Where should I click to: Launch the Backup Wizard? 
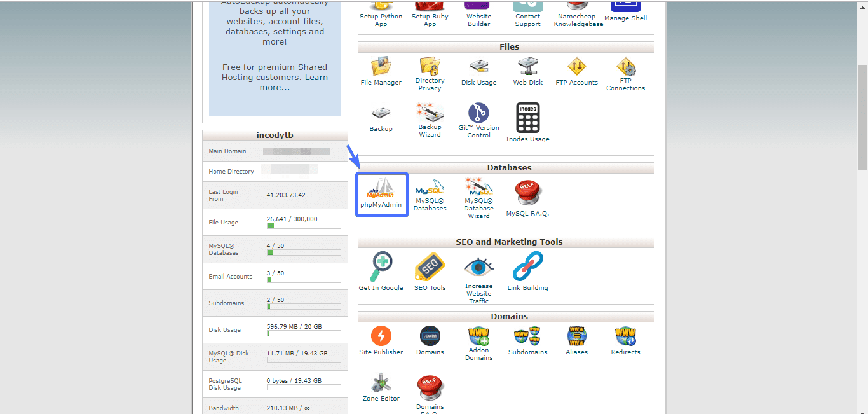tap(430, 120)
